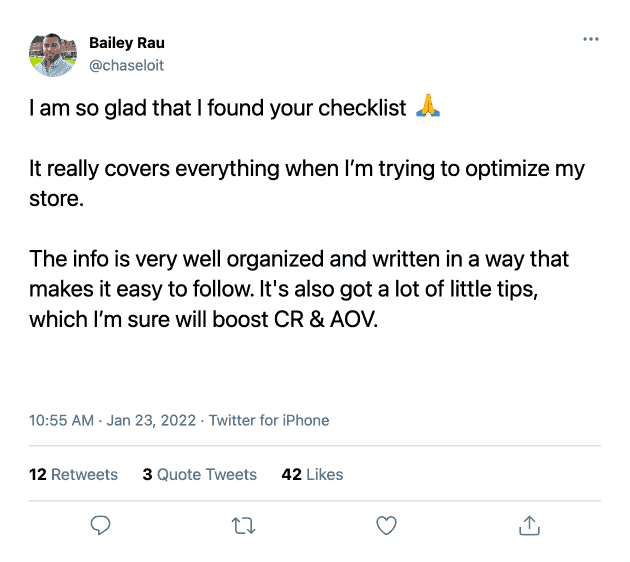Like the tweet with the heart icon
Screen dimensions: 630x562
(x=386, y=524)
